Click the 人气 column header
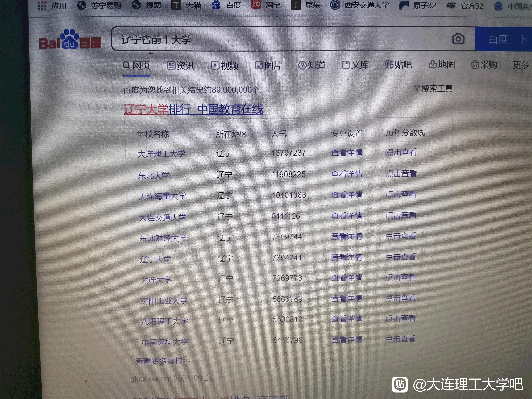Image resolution: width=532 pixels, height=399 pixels. click(279, 134)
